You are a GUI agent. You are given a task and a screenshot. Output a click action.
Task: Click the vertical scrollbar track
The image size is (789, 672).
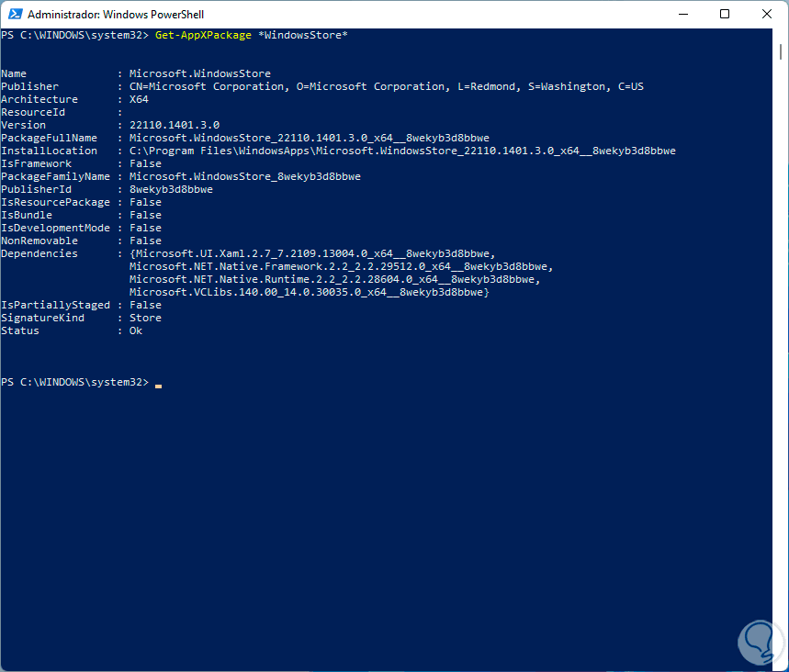pos(781,367)
